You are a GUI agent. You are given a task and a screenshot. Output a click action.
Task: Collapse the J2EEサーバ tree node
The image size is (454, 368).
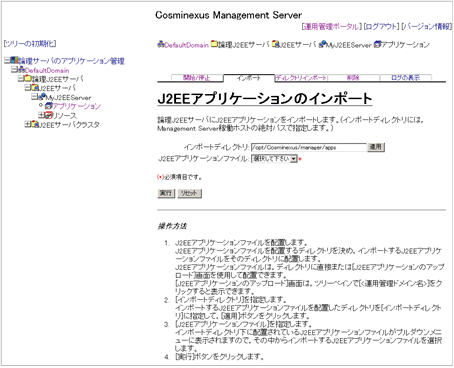[27, 88]
